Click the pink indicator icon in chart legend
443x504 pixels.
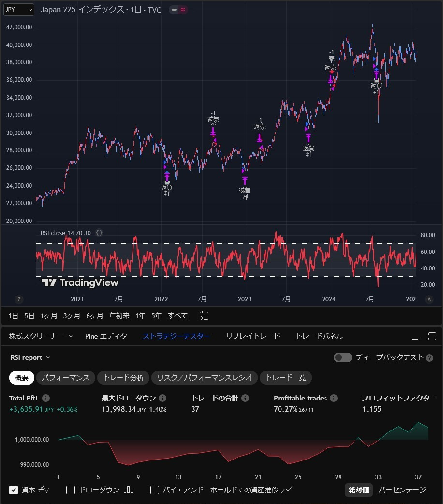point(183,9)
